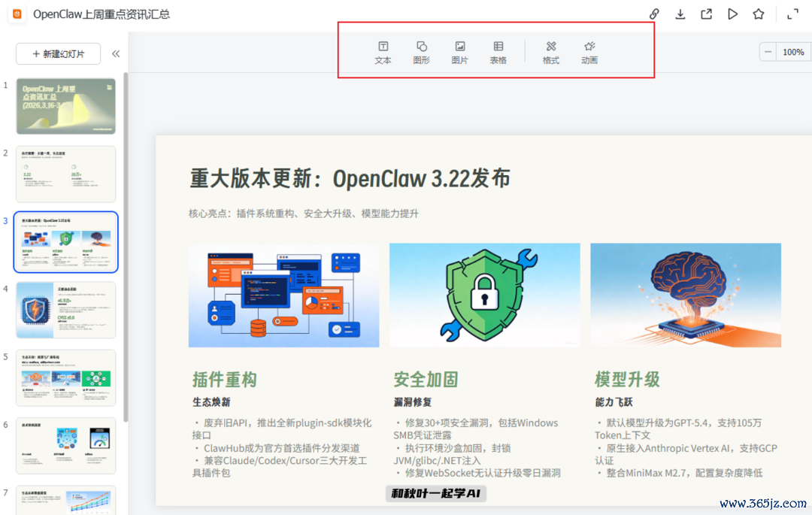Select the subtitle 核心亮点 text
This screenshot has width=812, height=515.
click(x=304, y=214)
